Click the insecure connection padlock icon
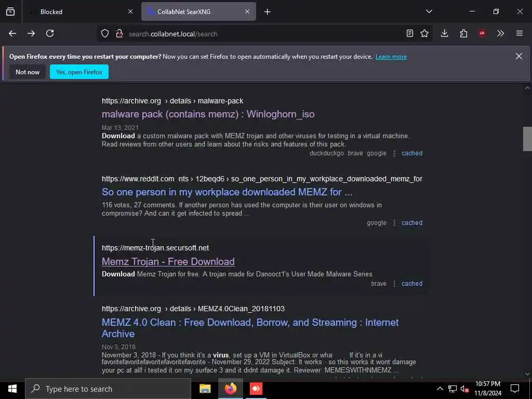This screenshot has width=532, height=399. [x=119, y=33]
